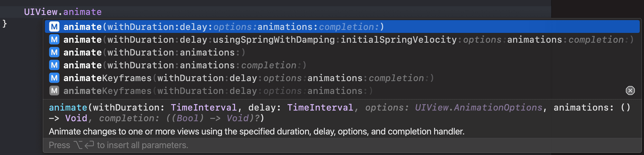Click the closing brace in the code editor
The height and width of the screenshot is (155, 644).
point(5,24)
